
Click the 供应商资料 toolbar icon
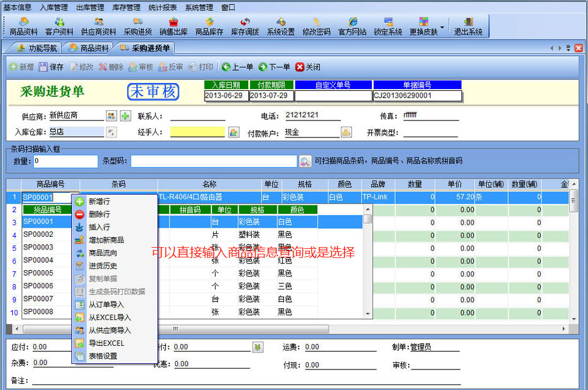point(98,27)
